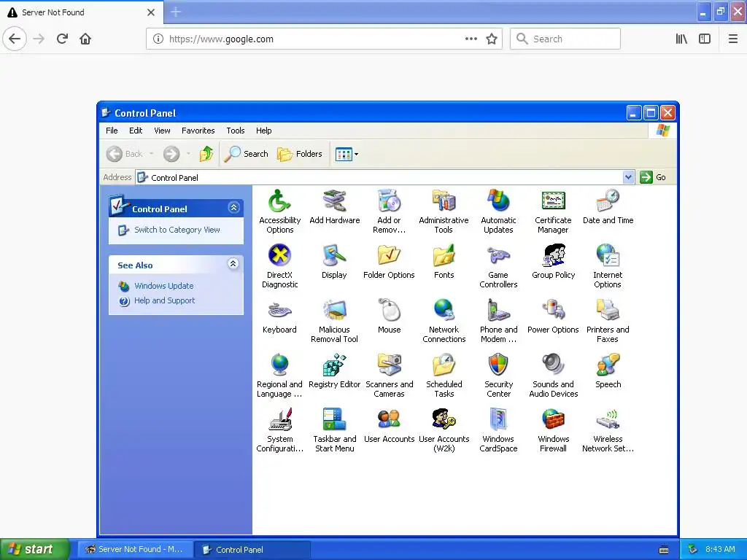Switch to Category View link
The height and width of the screenshot is (560, 747).
(177, 230)
